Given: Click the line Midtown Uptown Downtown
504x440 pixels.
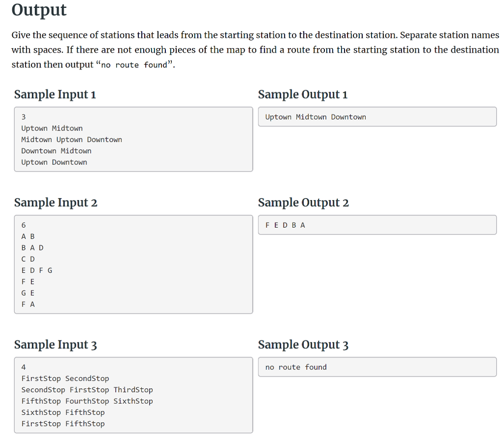Looking at the screenshot, I should [72, 139].
